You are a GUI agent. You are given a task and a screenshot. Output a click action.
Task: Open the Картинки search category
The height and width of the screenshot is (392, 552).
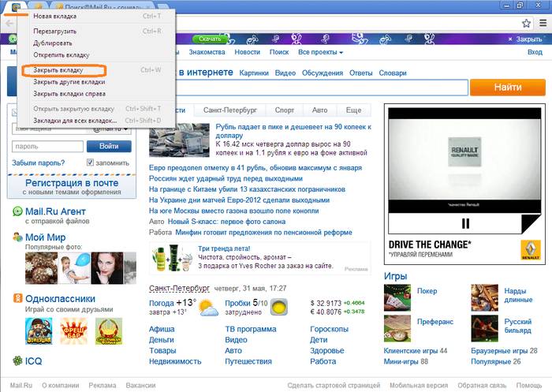click(x=254, y=73)
